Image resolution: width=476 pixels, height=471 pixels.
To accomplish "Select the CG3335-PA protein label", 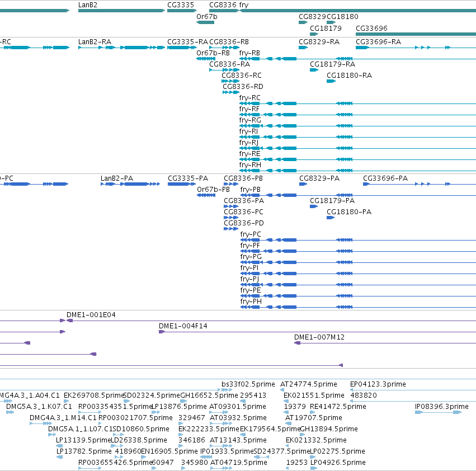I will [188, 178].
